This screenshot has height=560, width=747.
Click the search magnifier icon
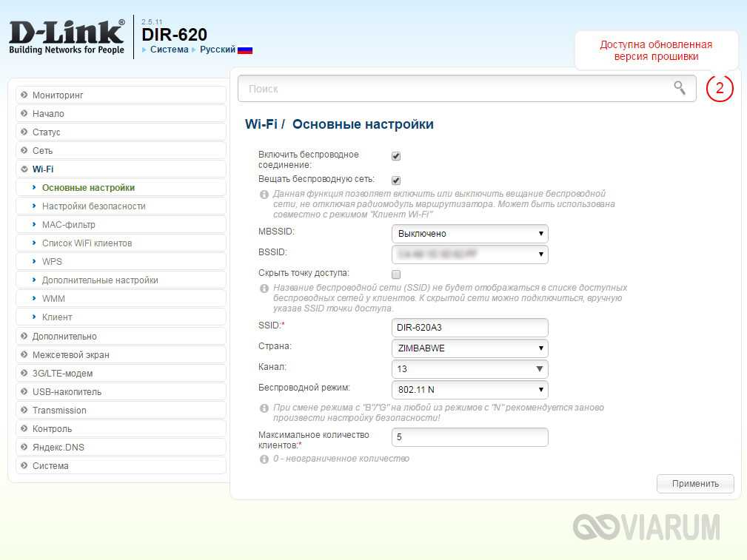click(x=680, y=87)
